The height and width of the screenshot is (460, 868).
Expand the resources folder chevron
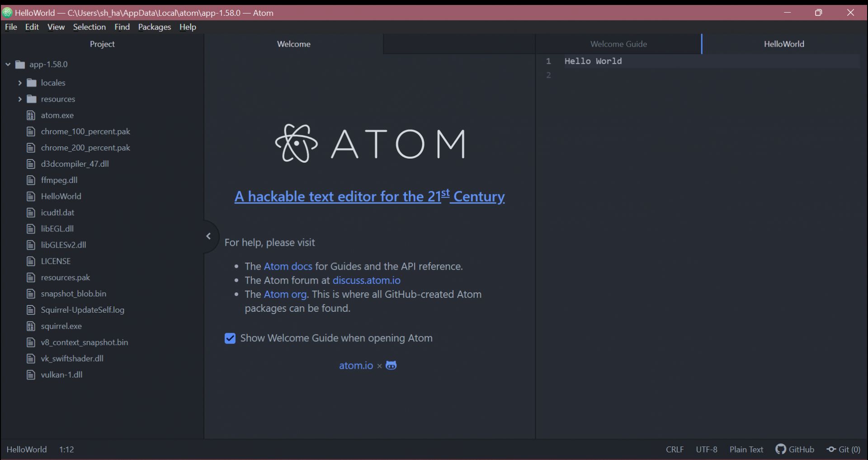pyautogui.click(x=19, y=99)
